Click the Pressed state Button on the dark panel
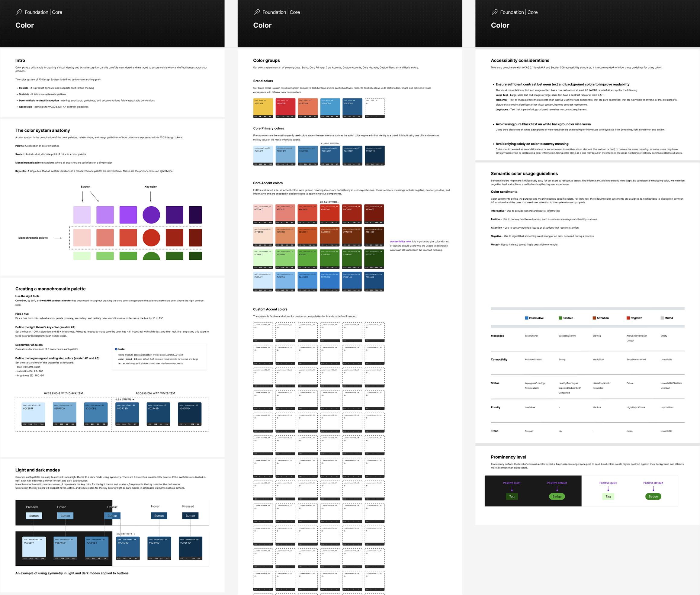This screenshot has height=595, width=700. click(x=34, y=516)
